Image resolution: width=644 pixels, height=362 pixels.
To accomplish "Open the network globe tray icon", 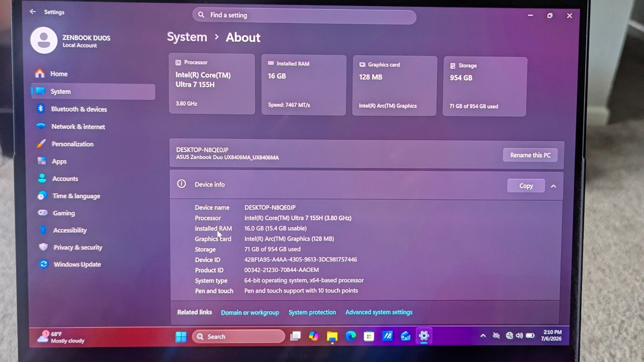I will pos(509,335).
